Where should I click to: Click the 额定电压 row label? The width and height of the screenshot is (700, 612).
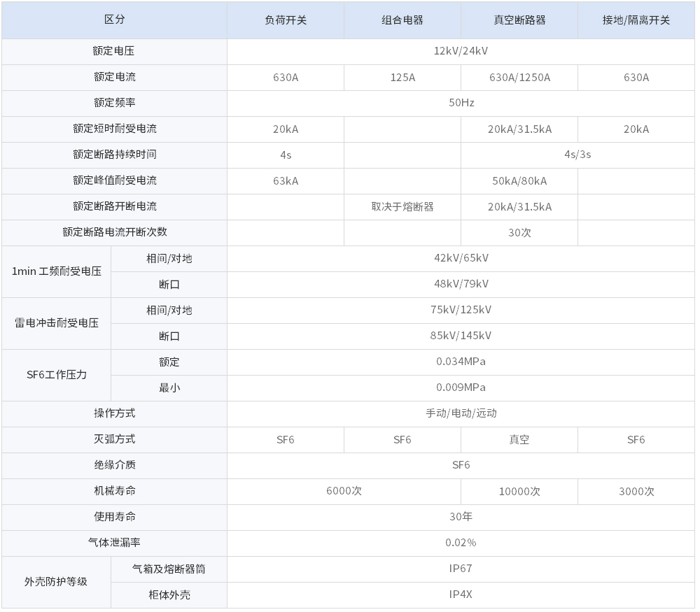114,51
